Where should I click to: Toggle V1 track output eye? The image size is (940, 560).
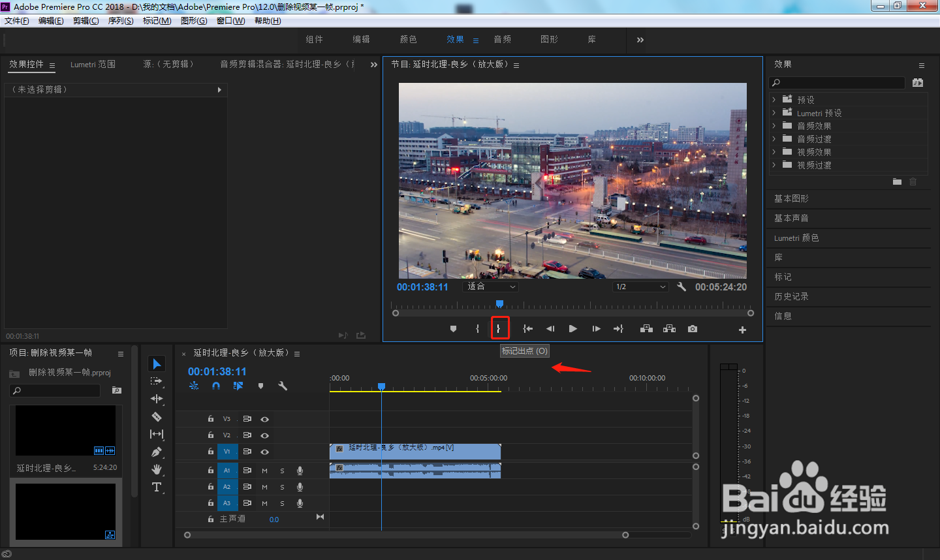[264, 452]
